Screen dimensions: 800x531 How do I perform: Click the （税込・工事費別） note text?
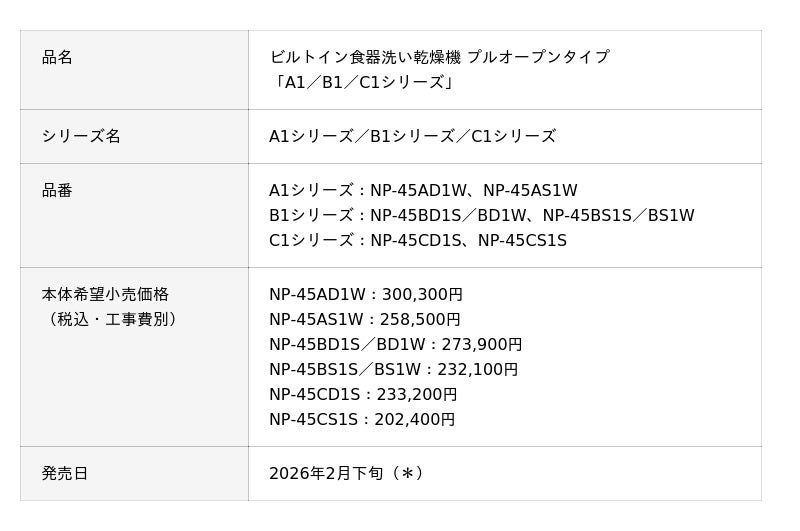112,320
